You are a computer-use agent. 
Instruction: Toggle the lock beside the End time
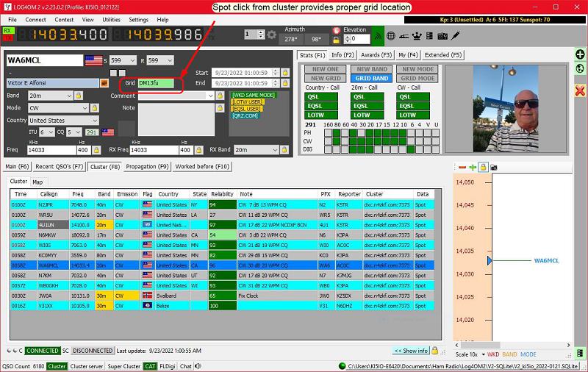tap(285, 83)
